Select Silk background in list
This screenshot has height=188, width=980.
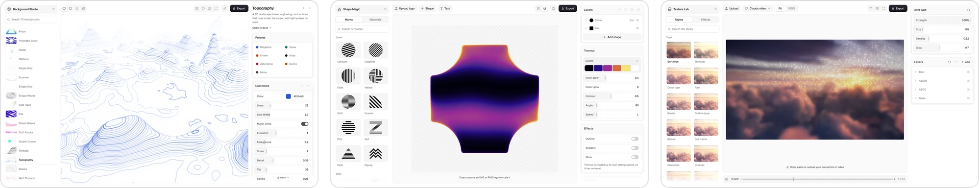click(31, 114)
